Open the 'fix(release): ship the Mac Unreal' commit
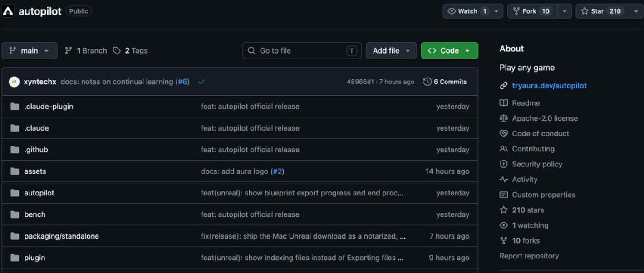Viewport: 644px width, 273px height. (x=303, y=236)
